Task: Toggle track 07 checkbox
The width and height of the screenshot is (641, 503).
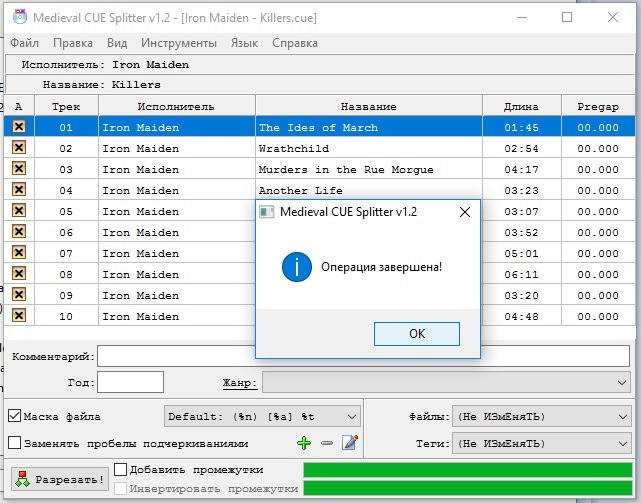Action: click(19, 253)
